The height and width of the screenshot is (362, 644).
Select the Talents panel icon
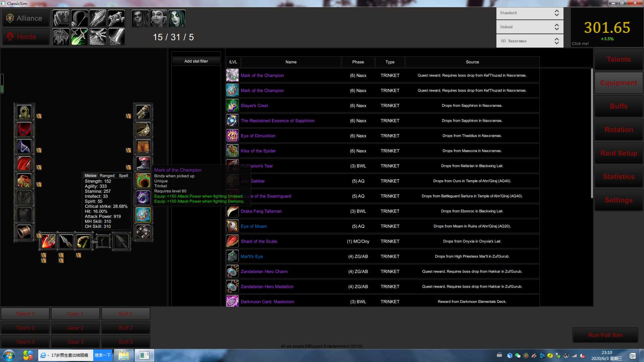click(x=619, y=59)
